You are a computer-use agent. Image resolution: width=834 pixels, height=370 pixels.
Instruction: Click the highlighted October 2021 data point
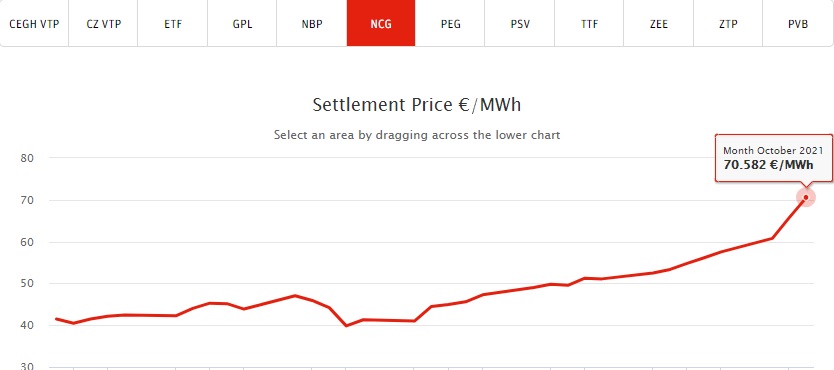[806, 197]
